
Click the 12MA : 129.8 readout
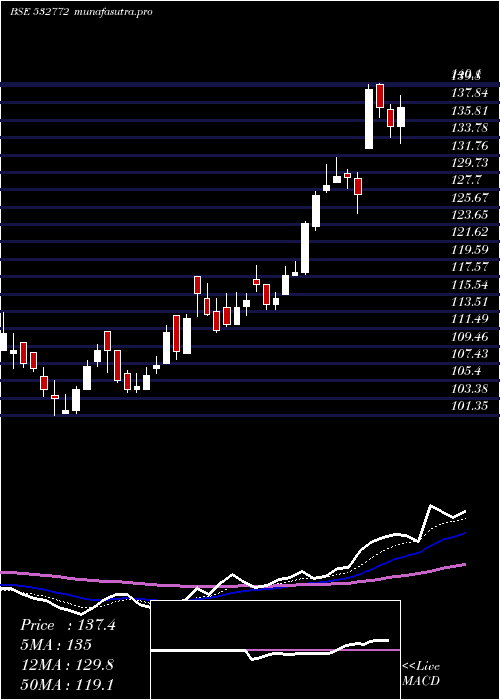pyautogui.click(x=67, y=665)
